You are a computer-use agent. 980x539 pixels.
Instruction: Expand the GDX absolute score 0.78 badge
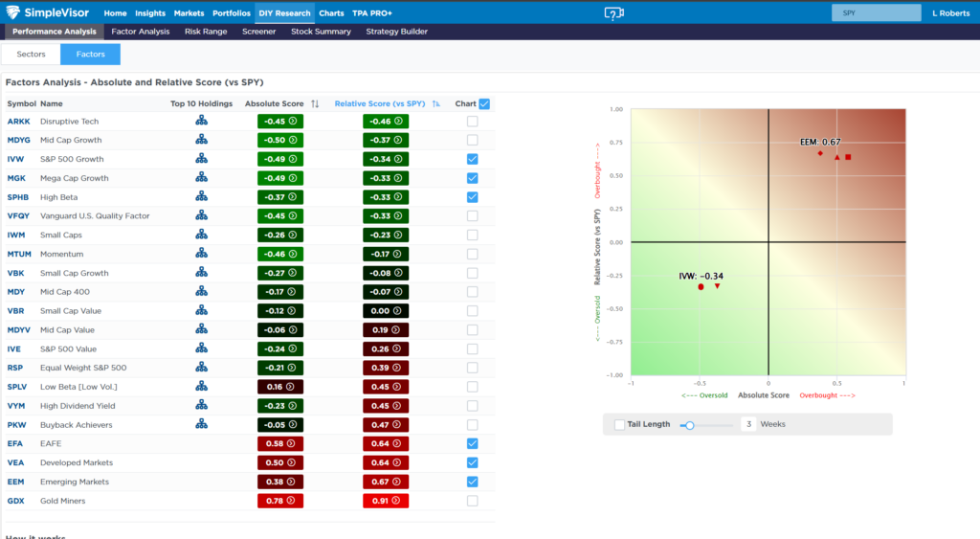tap(280, 501)
